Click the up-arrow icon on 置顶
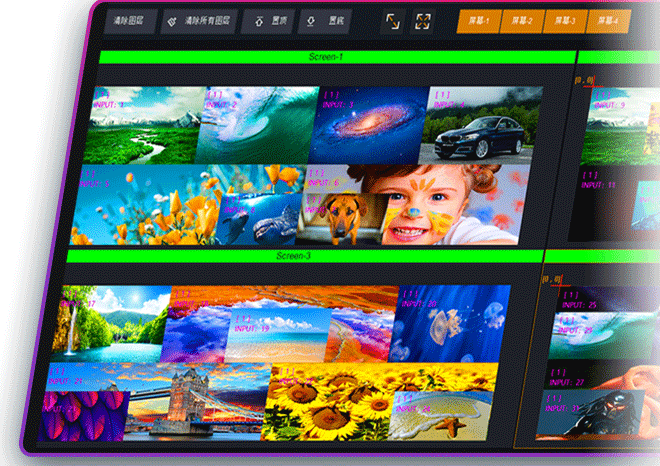Image resolution: width=660 pixels, height=466 pixels. (259, 21)
